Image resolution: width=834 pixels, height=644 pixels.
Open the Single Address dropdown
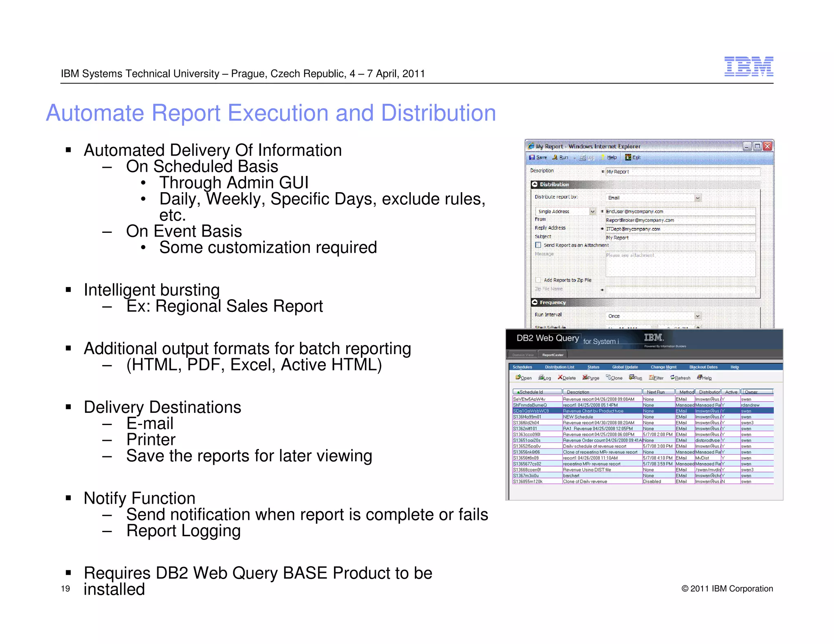tap(593, 212)
